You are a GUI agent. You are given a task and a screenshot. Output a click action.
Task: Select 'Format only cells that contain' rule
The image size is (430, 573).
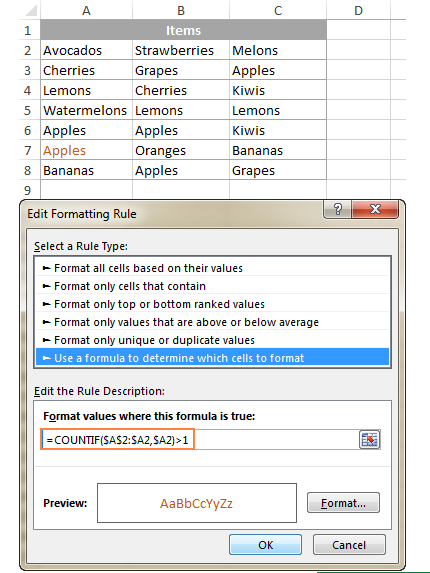(213, 286)
